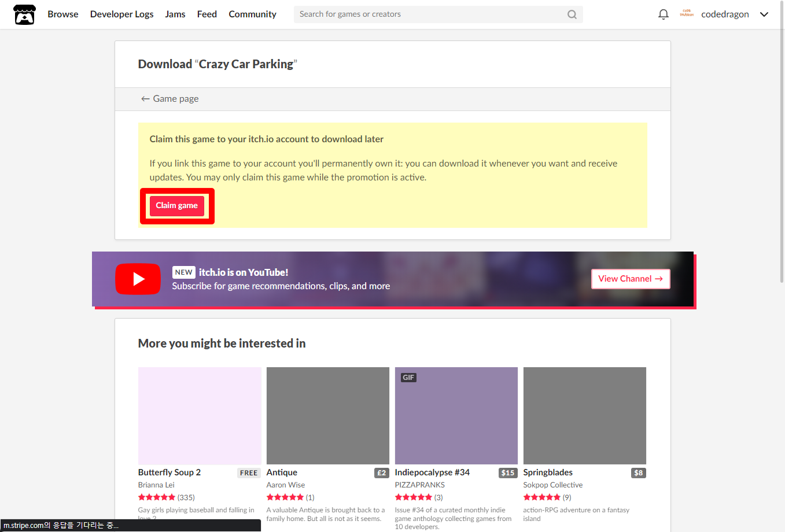
Task: Click the Claim game button
Action: 177,206
